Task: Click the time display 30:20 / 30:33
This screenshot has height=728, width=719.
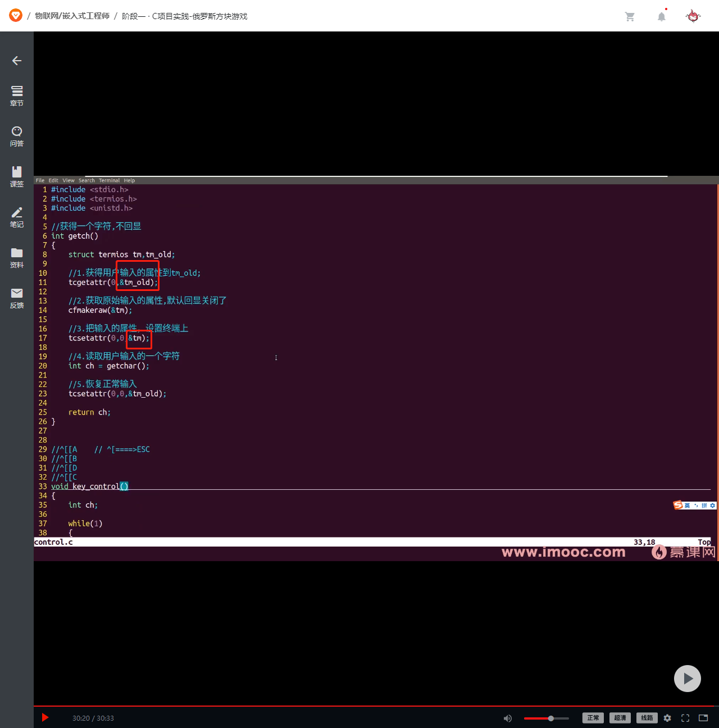Action: click(93, 718)
